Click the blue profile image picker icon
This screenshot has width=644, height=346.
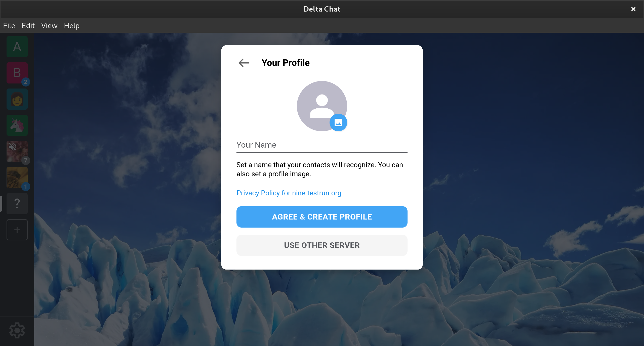point(338,123)
